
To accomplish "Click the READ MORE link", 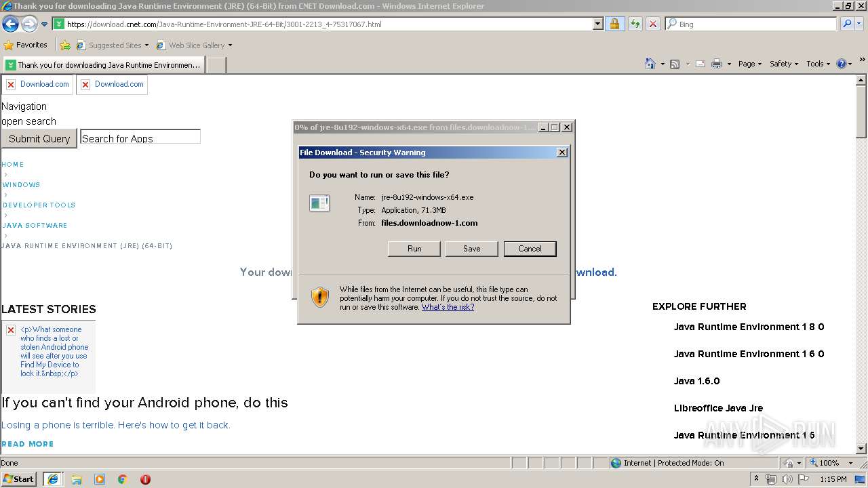I will (28, 444).
